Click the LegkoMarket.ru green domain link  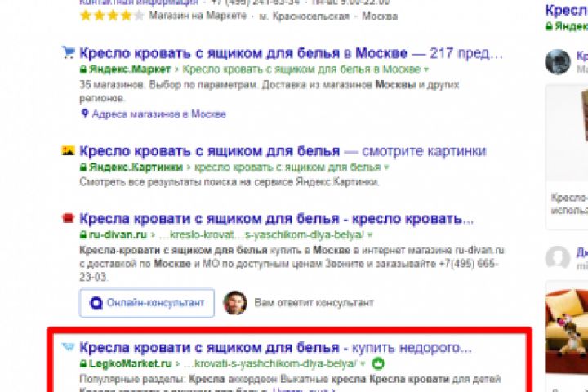pos(130,364)
